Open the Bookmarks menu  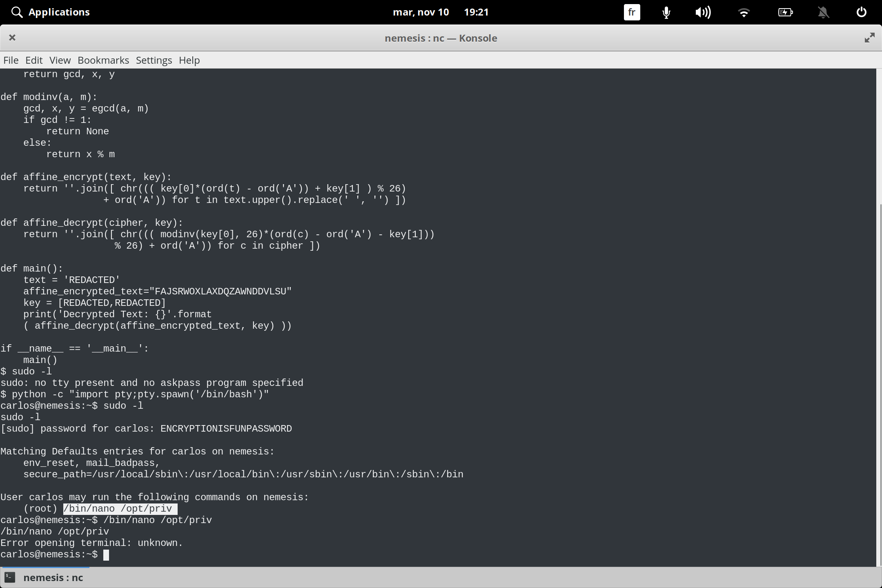[x=103, y=60]
